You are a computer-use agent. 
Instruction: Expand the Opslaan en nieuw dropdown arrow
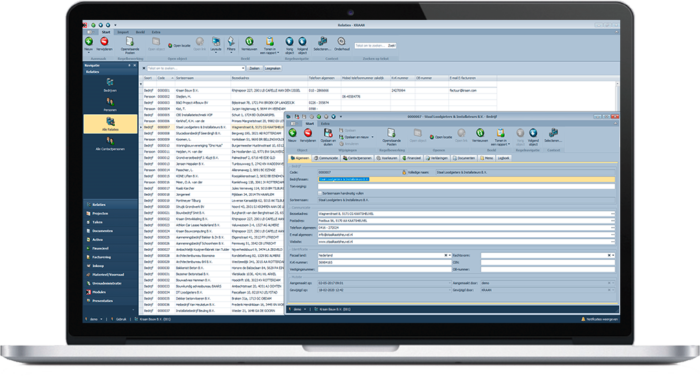[372, 137]
